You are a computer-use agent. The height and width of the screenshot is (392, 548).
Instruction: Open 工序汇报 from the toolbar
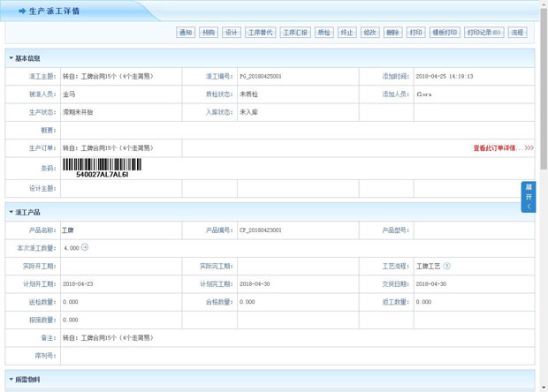coord(295,33)
